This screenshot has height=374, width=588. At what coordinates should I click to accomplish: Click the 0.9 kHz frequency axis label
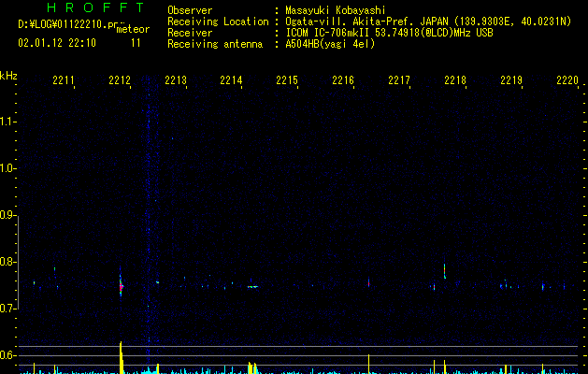(x=7, y=215)
